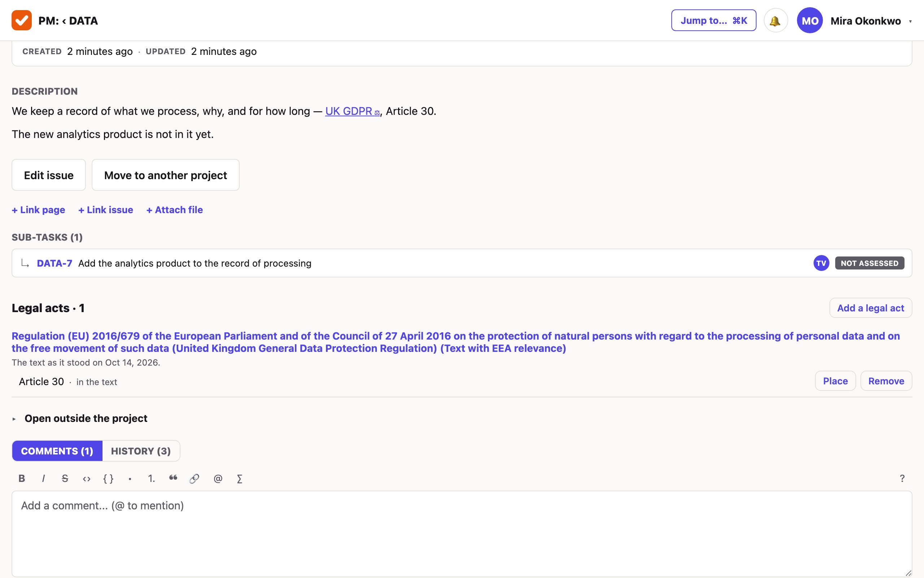Screen dimensions: 924x578
Task: Insert an @ mention
Action: pyautogui.click(x=218, y=478)
